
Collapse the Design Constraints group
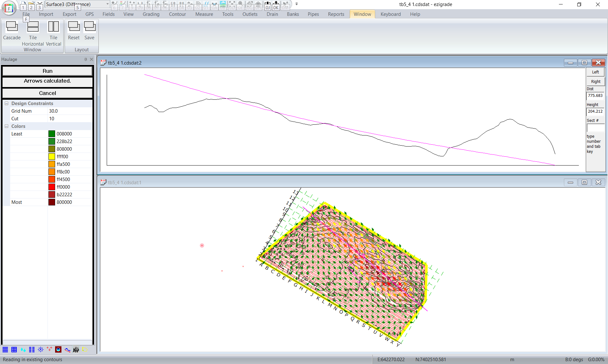[6, 104]
